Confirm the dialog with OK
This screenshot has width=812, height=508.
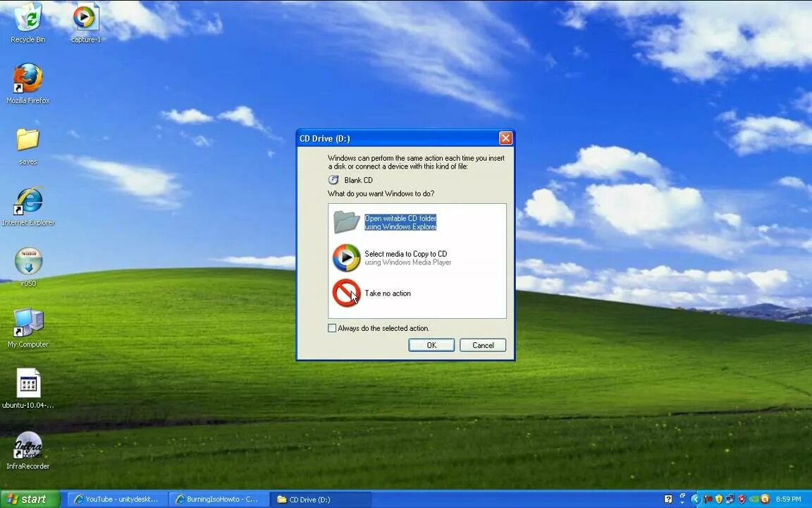(x=431, y=345)
